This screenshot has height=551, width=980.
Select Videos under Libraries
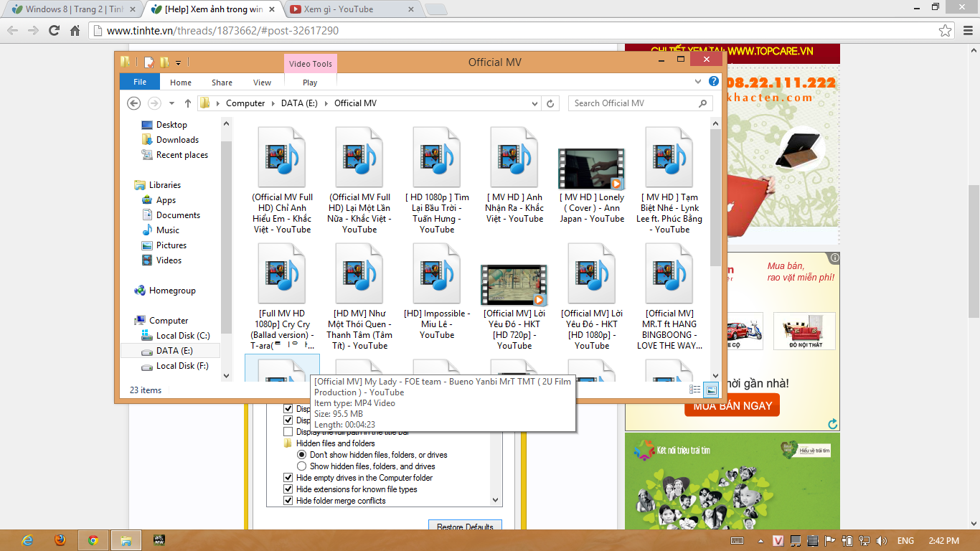coord(169,260)
